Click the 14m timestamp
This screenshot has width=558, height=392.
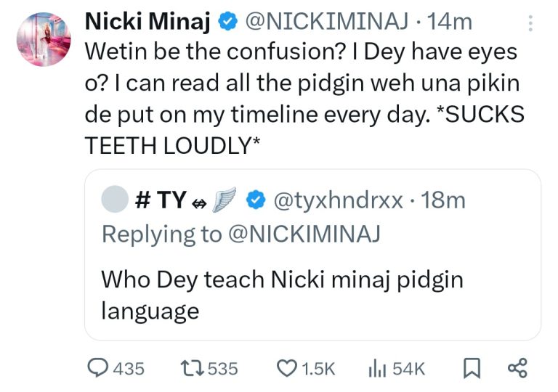[450, 23]
